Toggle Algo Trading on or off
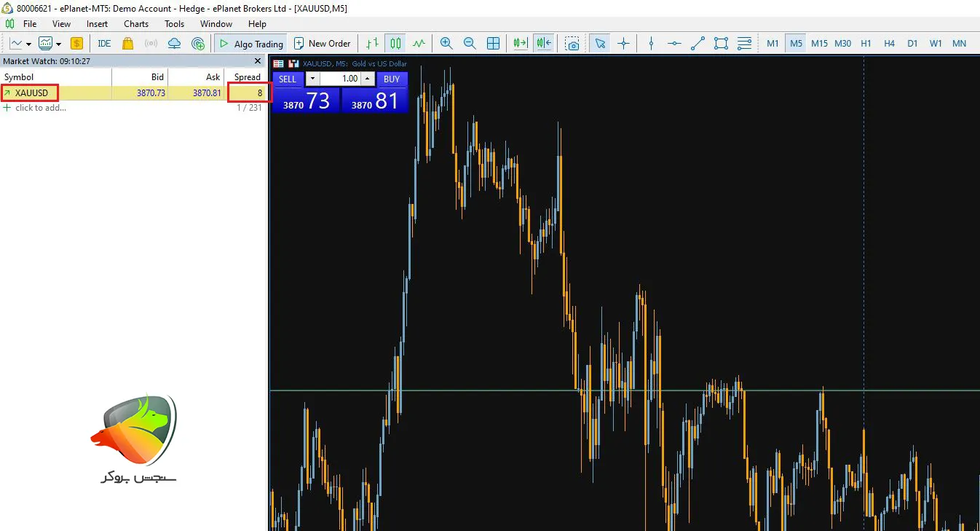This screenshot has width=980, height=531. coord(251,44)
